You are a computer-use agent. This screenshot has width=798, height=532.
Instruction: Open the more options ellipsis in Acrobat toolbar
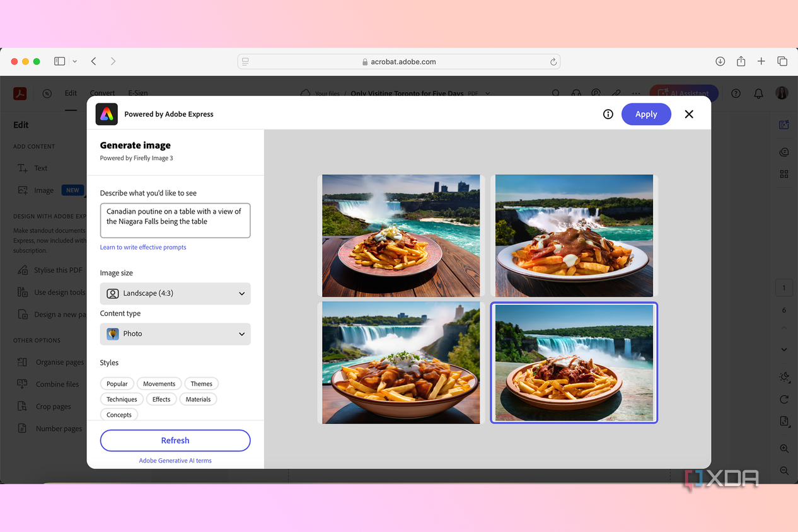click(636, 93)
